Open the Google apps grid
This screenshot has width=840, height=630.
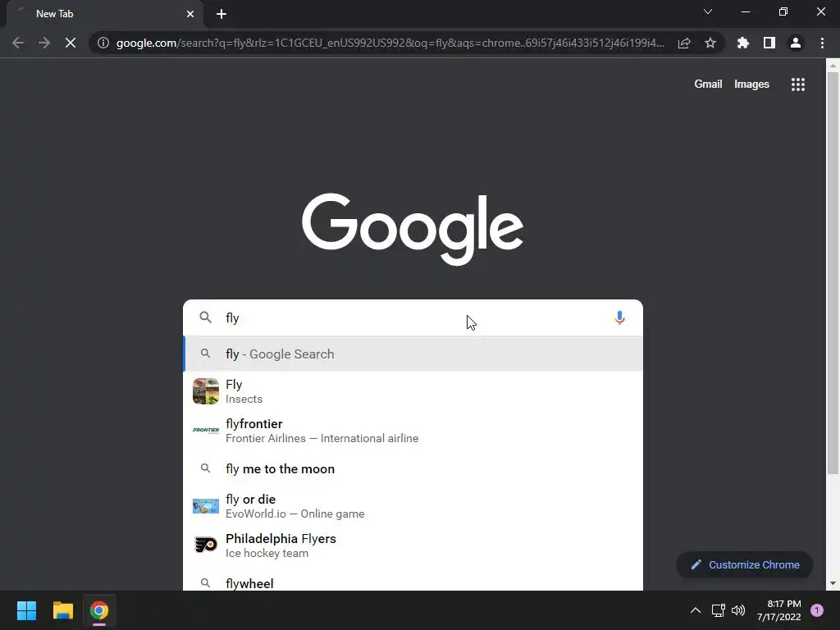[x=797, y=84]
